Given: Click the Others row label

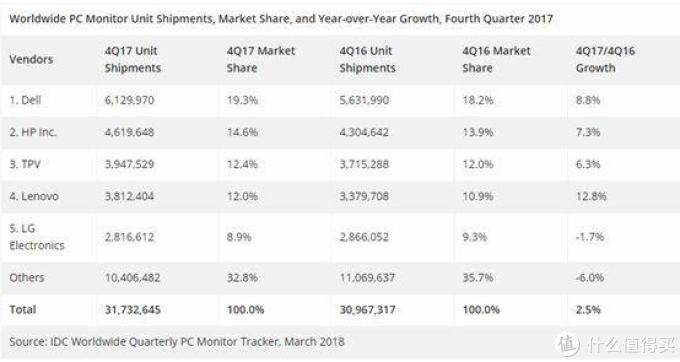Looking at the screenshot, I should point(27,277).
